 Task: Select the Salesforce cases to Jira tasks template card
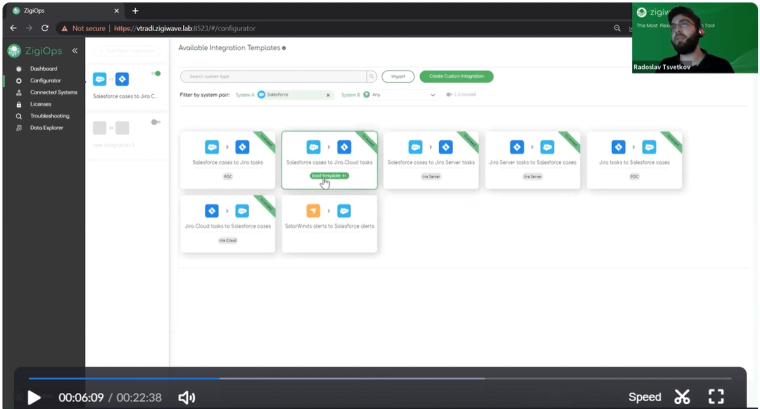coord(227,160)
